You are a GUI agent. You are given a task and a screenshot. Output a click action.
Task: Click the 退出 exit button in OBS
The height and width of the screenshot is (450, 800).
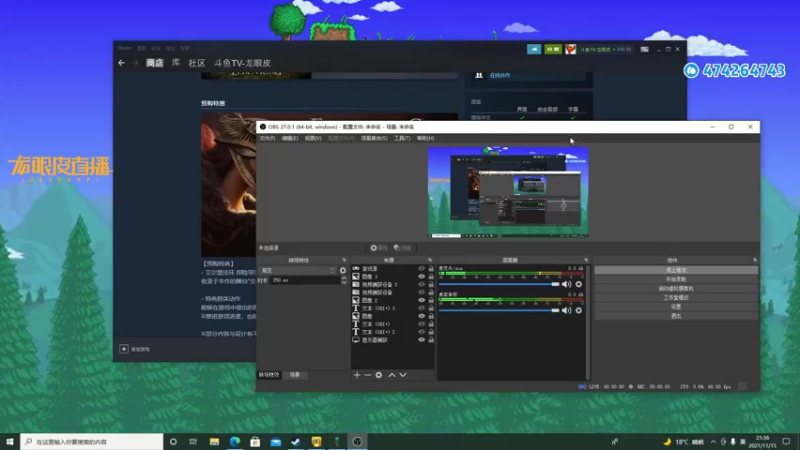pos(676,316)
